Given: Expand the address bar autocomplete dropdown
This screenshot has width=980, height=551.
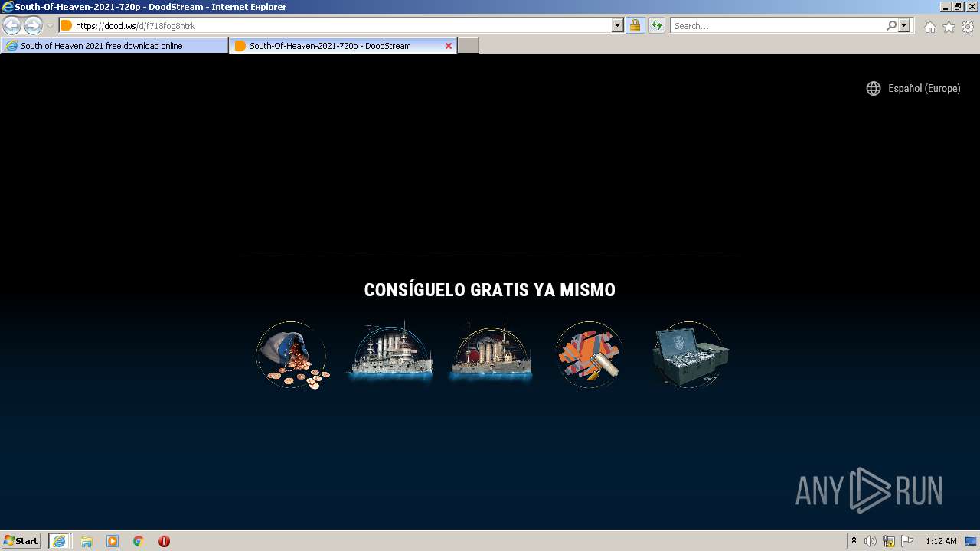Looking at the screenshot, I should pos(618,25).
